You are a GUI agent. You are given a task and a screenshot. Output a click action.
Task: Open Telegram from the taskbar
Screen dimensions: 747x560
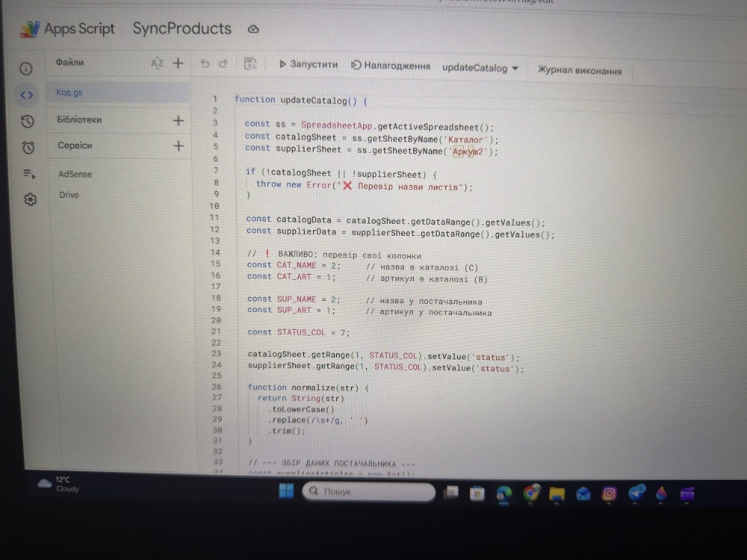[636, 493]
